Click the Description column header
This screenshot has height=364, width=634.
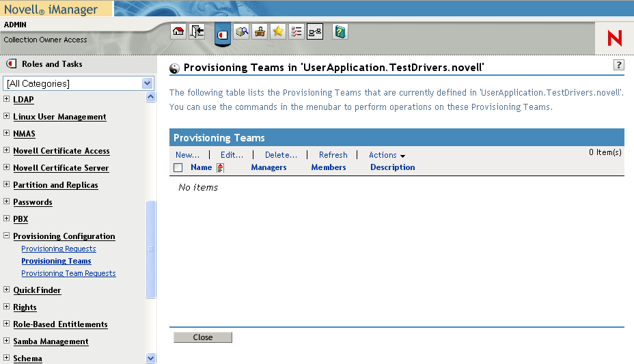tap(393, 167)
